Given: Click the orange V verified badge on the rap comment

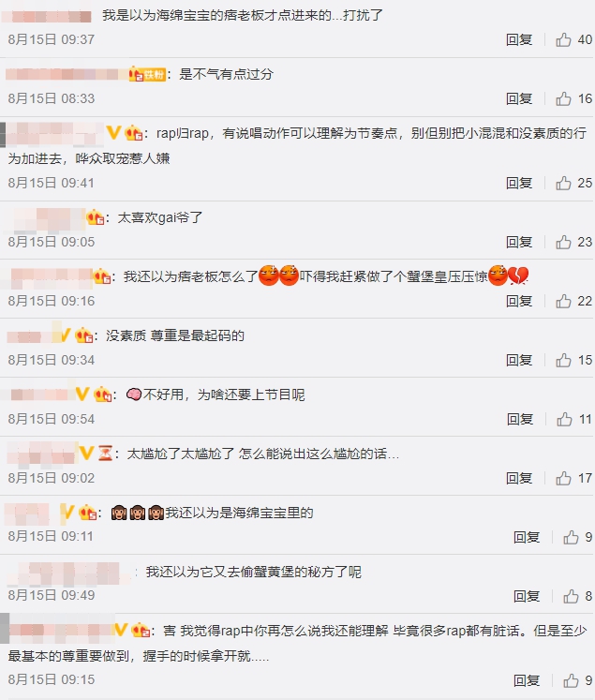Looking at the screenshot, I should (113, 132).
